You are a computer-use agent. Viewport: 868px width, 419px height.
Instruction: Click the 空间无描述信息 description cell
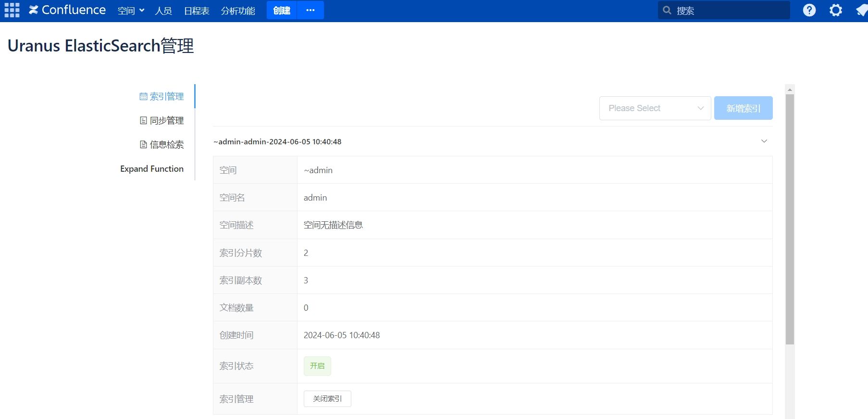(x=534, y=225)
